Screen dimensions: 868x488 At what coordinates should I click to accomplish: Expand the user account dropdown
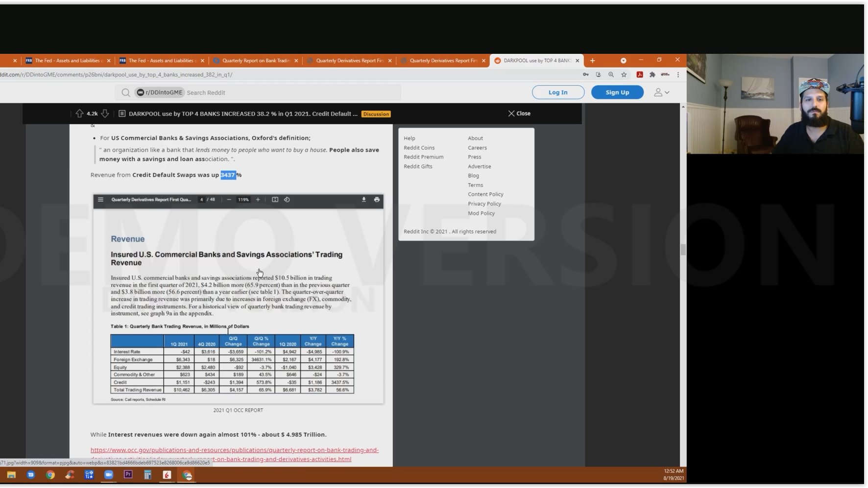pyautogui.click(x=662, y=92)
